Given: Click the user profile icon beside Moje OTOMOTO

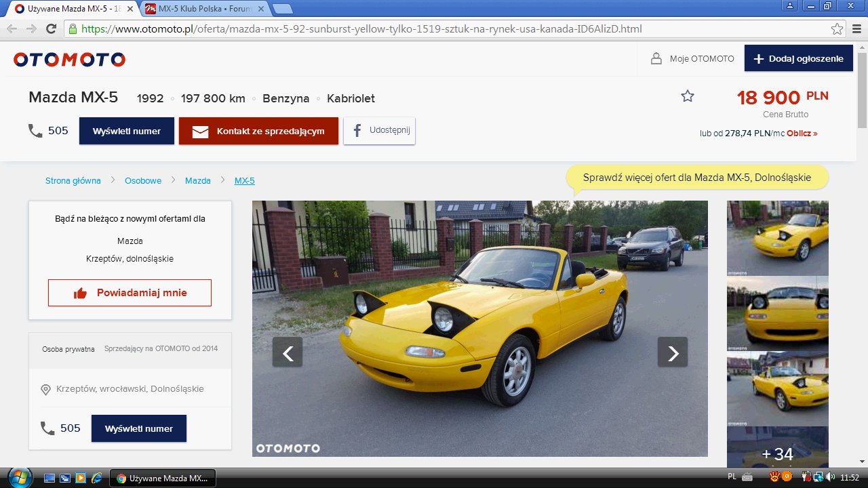Looking at the screenshot, I should coord(656,59).
